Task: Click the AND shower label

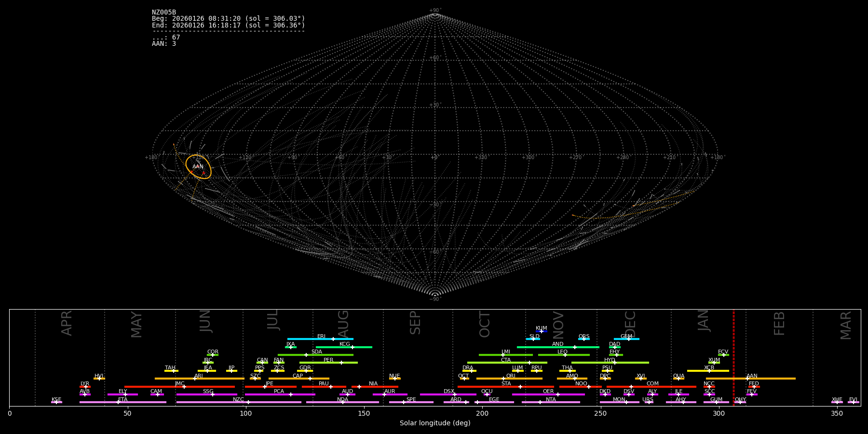Action: [558, 344]
